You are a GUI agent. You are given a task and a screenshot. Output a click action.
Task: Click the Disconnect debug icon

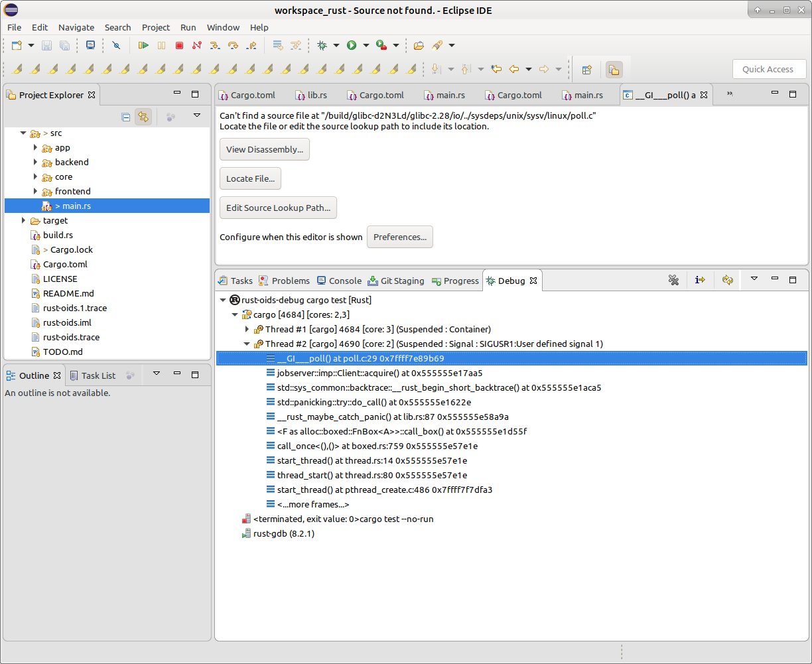[197, 45]
